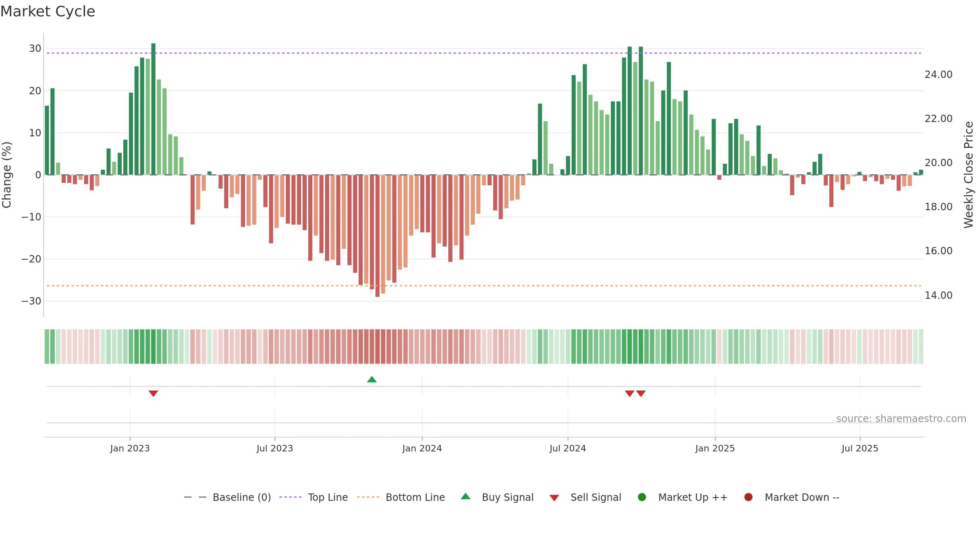
Task: Toggle the Sell Signal legend entry
Action: [585, 497]
